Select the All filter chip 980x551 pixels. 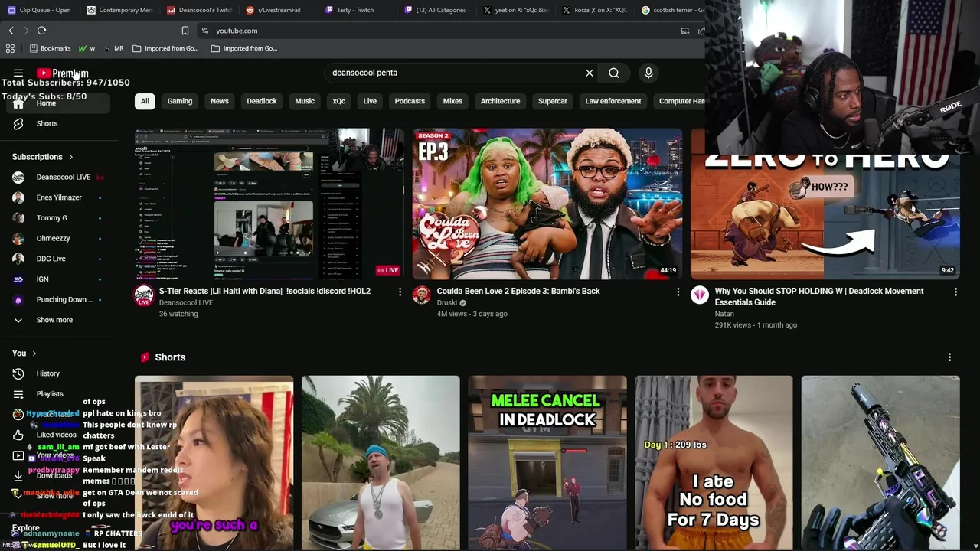[x=145, y=101]
